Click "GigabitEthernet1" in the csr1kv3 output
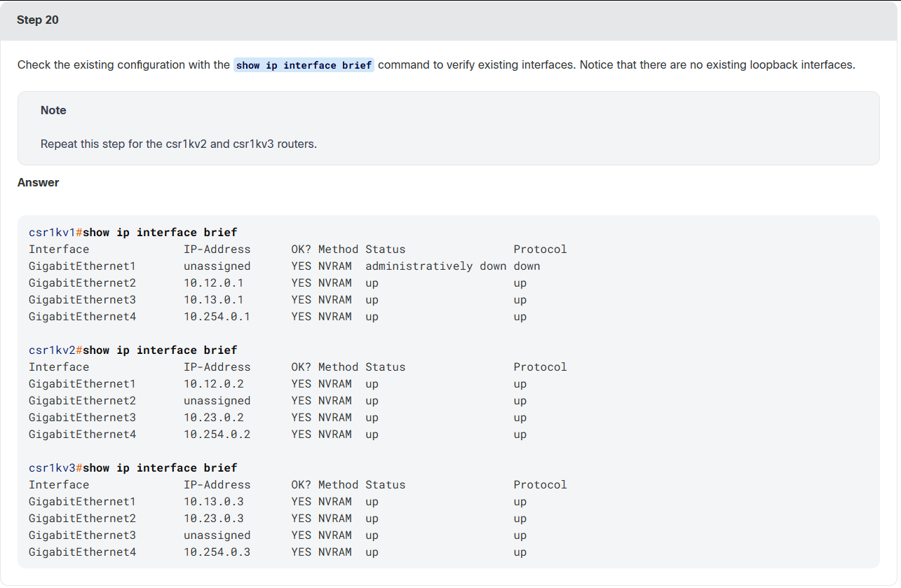The image size is (901, 588). [83, 502]
